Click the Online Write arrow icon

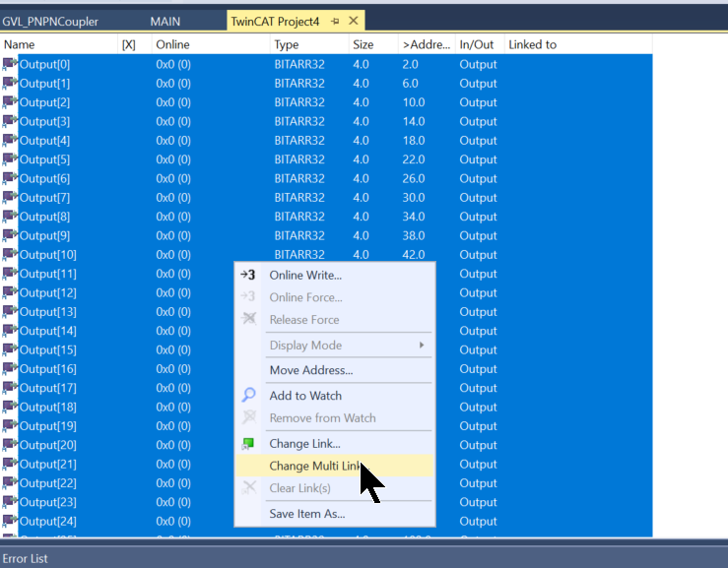[x=248, y=275]
